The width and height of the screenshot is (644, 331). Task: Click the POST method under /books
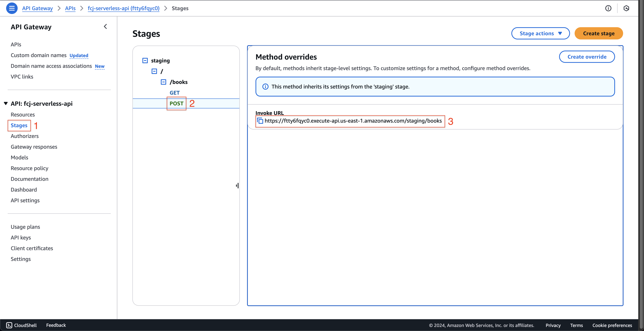(x=176, y=103)
